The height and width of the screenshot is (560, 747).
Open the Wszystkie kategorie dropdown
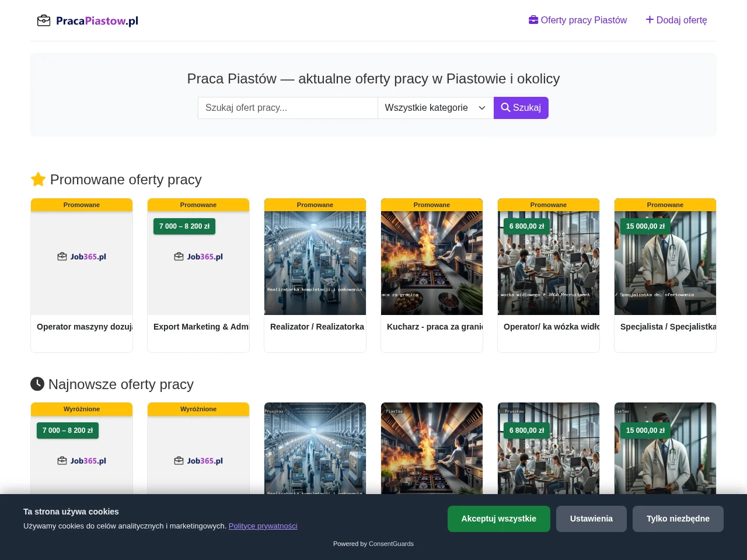tap(435, 108)
